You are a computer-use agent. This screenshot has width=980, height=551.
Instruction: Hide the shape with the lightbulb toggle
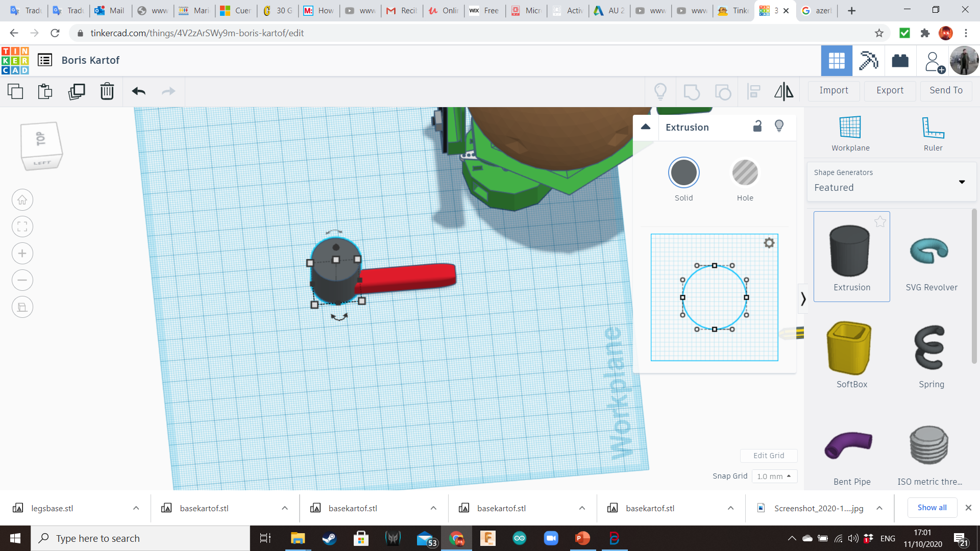(x=779, y=126)
